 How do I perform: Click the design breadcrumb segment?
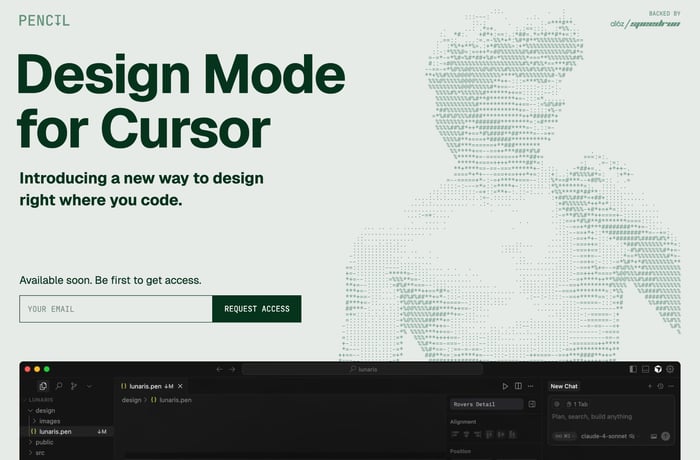131,400
